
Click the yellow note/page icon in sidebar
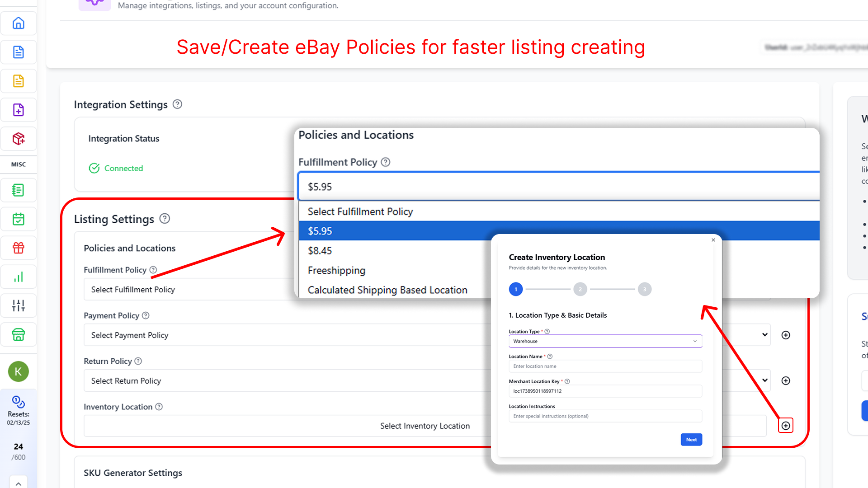(x=17, y=81)
